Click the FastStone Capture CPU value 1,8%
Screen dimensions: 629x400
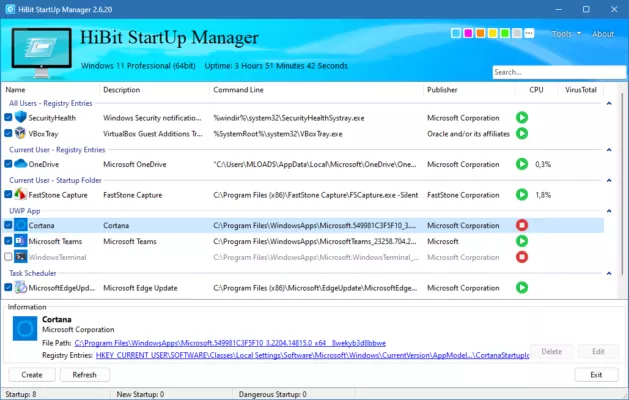[x=543, y=195]
